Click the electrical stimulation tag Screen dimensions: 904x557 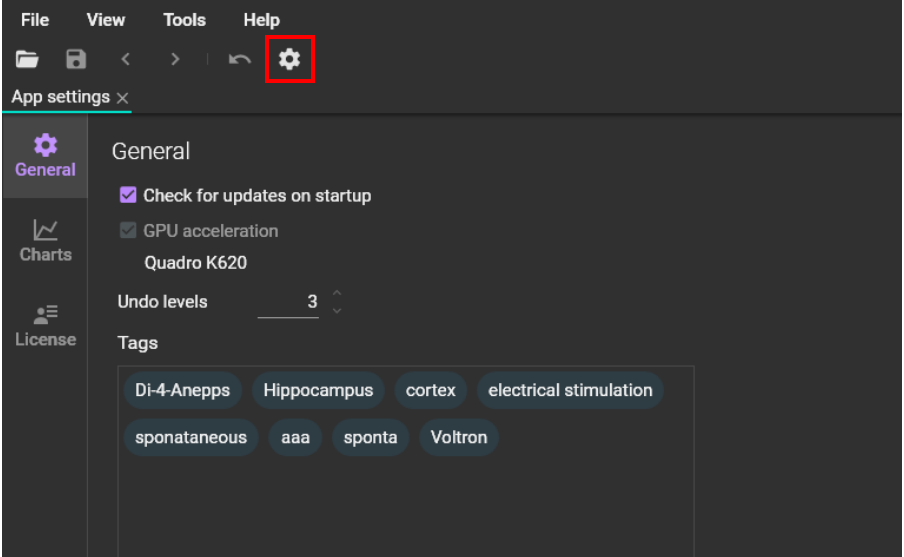point(570,390)
